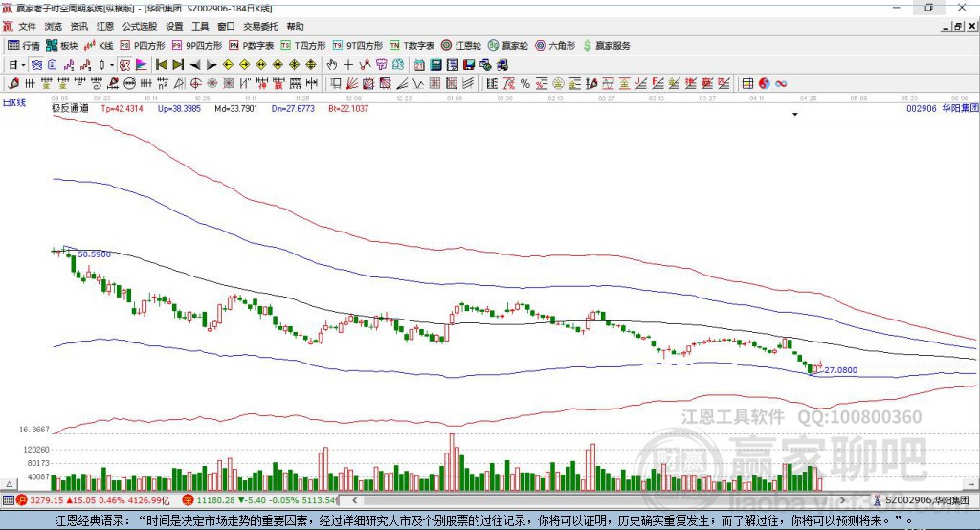Select the red fan lines tool

pos(352,84)
